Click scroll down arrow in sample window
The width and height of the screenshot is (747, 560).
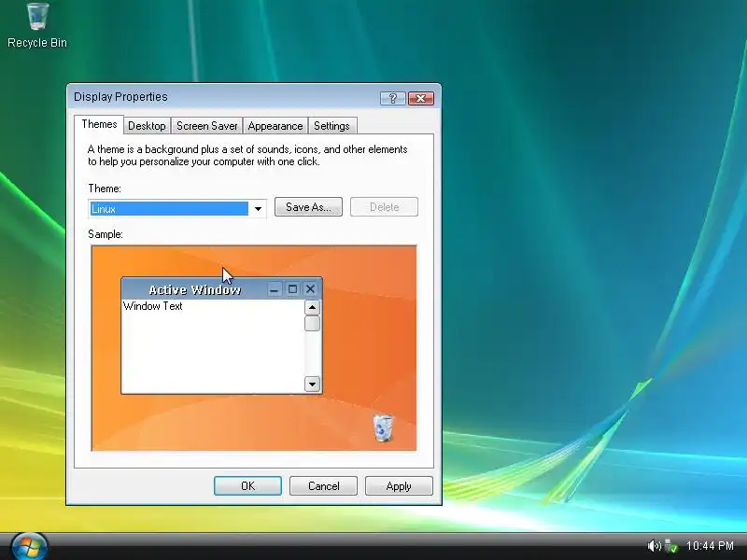312,384
